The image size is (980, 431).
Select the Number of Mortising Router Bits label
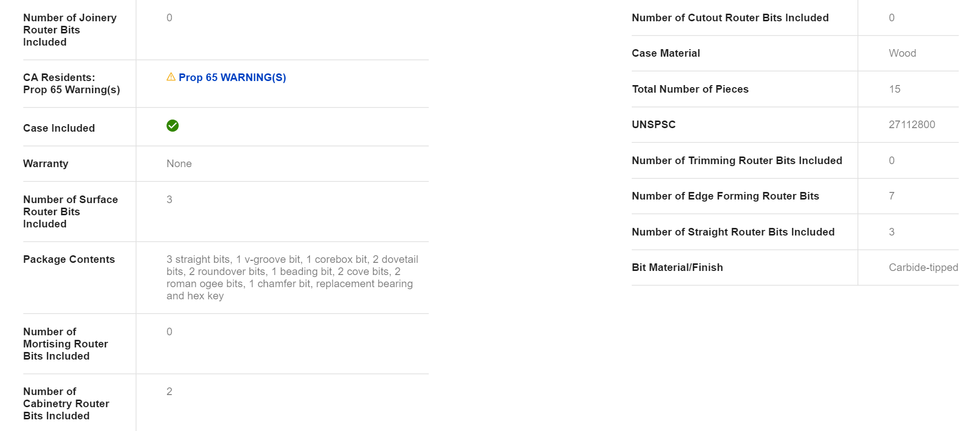pyautogui.click(x=65, y=344)
